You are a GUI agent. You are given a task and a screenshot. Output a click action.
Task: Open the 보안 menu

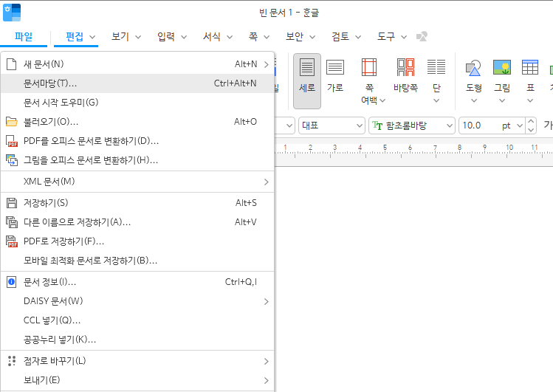(x=295, y=37)
